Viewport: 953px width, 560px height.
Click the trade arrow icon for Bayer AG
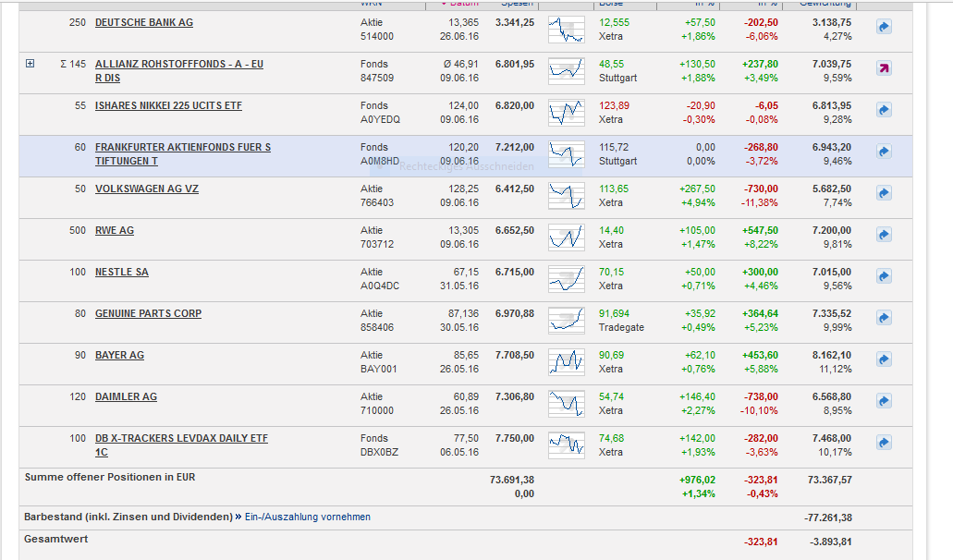(x=884, y=359)
